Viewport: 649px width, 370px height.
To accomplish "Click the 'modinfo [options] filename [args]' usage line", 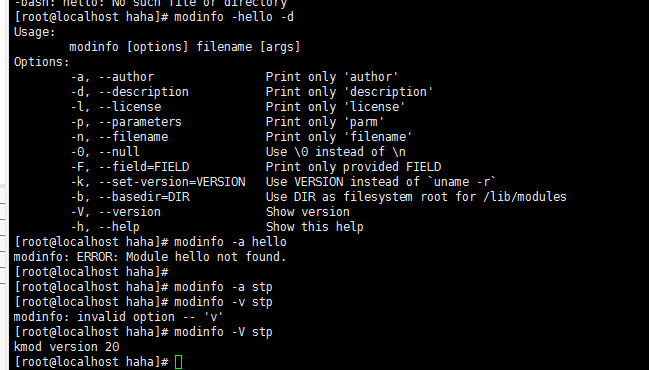I will click(x=185, y=47).
